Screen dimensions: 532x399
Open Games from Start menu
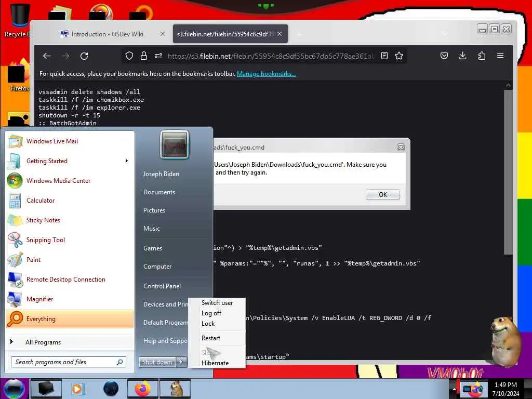tap(153, 248)
